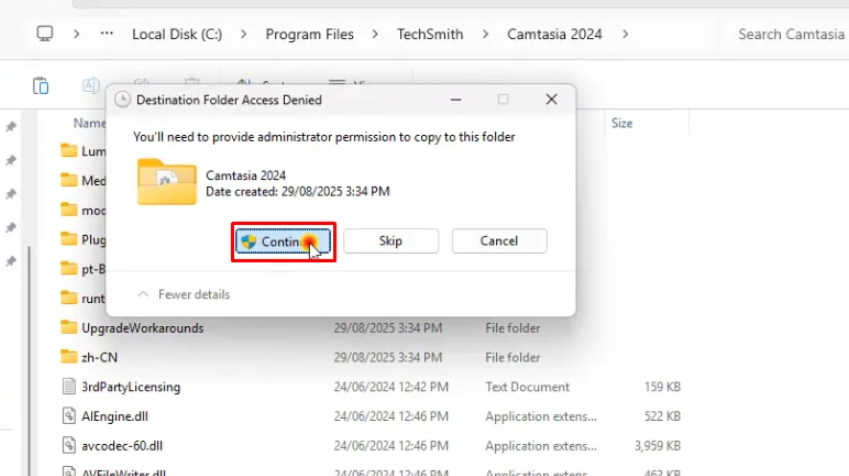The height and width of the screenshot is (476, 849).
Task: Close the Destination Folder Access Denied dialog
Action: click(551, 100)
